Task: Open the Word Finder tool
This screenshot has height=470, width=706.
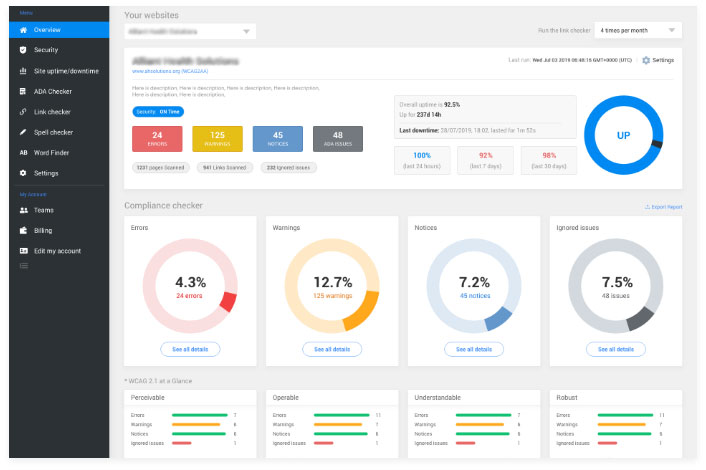Action: point(59,153)
